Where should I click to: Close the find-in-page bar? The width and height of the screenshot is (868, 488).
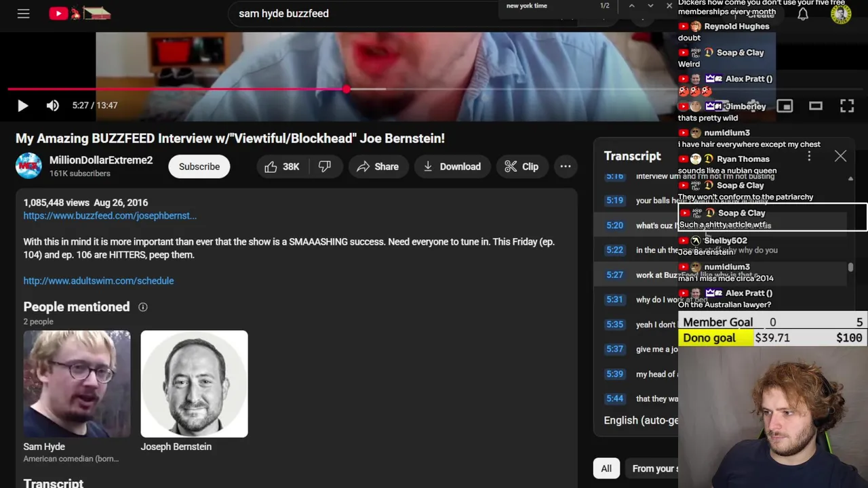[669, 6]
